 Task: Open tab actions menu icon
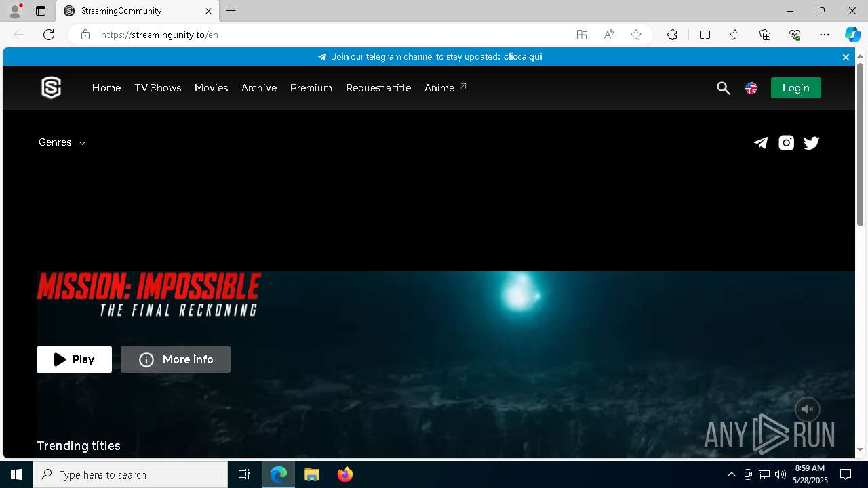point(41,11)
